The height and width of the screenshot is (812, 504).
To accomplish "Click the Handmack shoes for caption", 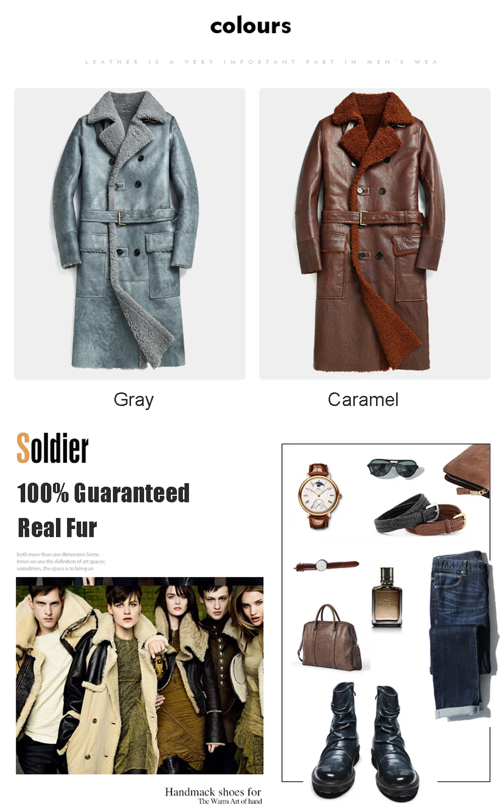I will pyautogui.click(x=213, y=792).
